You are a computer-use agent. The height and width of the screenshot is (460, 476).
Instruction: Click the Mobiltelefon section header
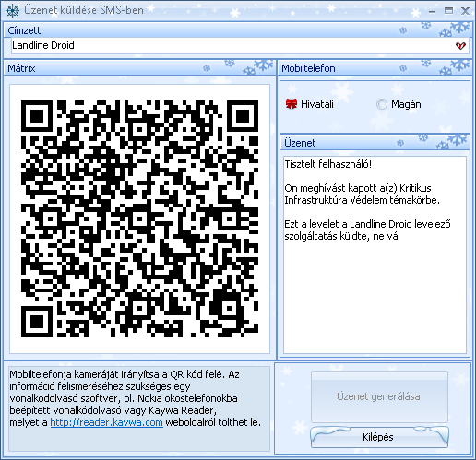pyautogui.click(x=375, y=68)
